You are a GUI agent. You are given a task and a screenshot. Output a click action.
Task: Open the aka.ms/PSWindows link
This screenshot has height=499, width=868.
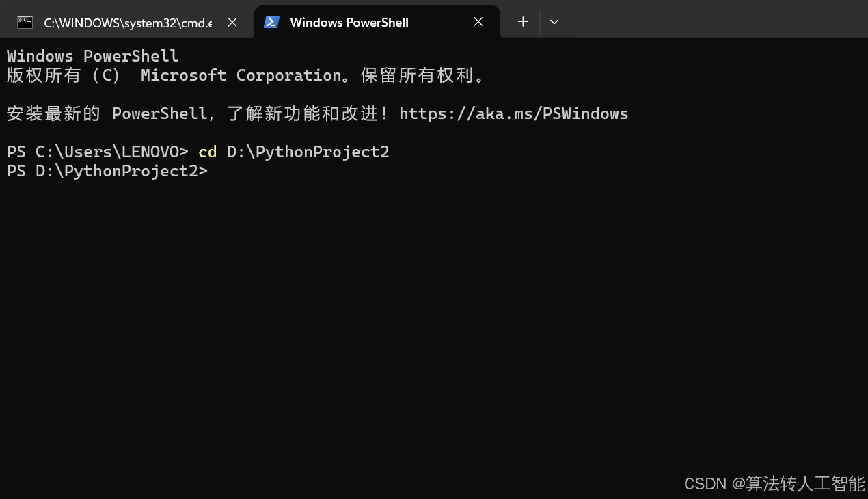click(x=514, y=113)
